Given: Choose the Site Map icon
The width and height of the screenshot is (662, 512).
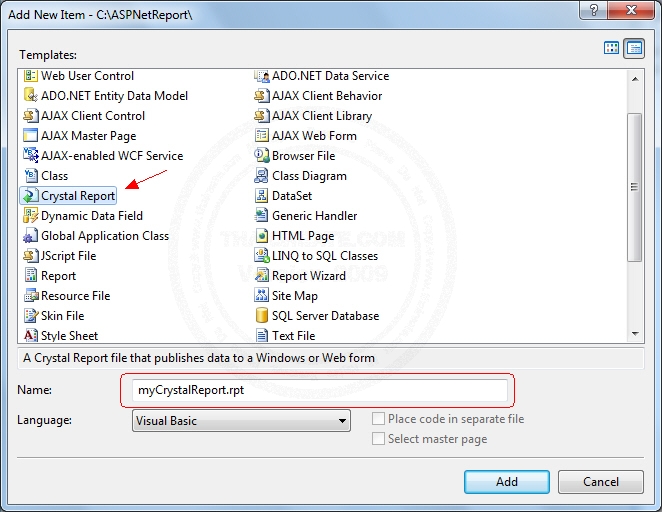Looking at the screenshot, I should pos(262,295).
